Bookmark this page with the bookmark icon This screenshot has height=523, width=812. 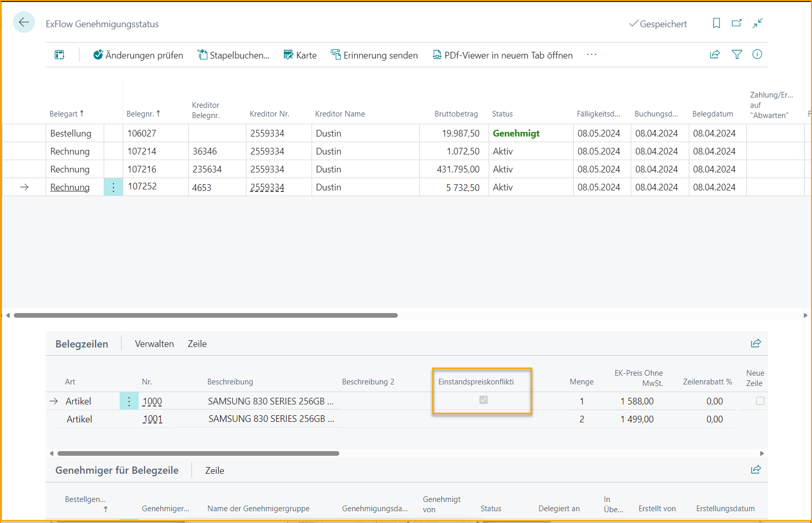click(716, 23)
